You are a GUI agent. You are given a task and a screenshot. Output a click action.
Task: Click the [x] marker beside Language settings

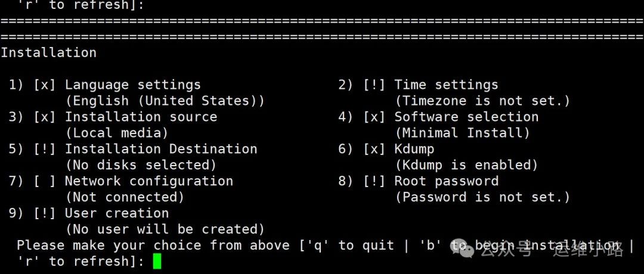tap(44, 85)
